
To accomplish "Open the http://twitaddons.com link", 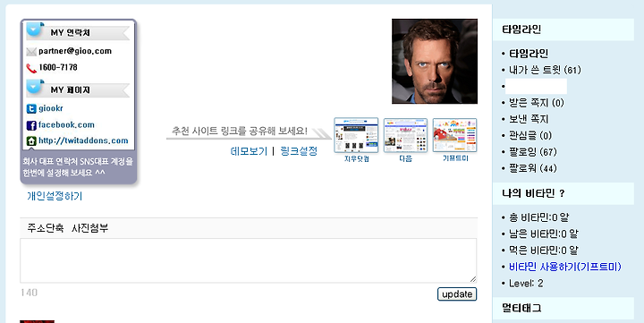I will point(83,140).
